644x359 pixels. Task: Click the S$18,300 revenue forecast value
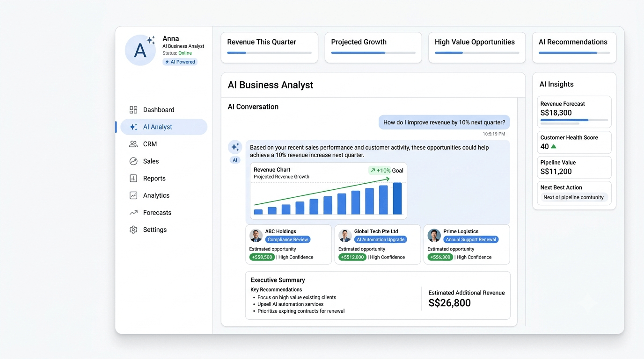pyautogui.click(x=556, y=113)
